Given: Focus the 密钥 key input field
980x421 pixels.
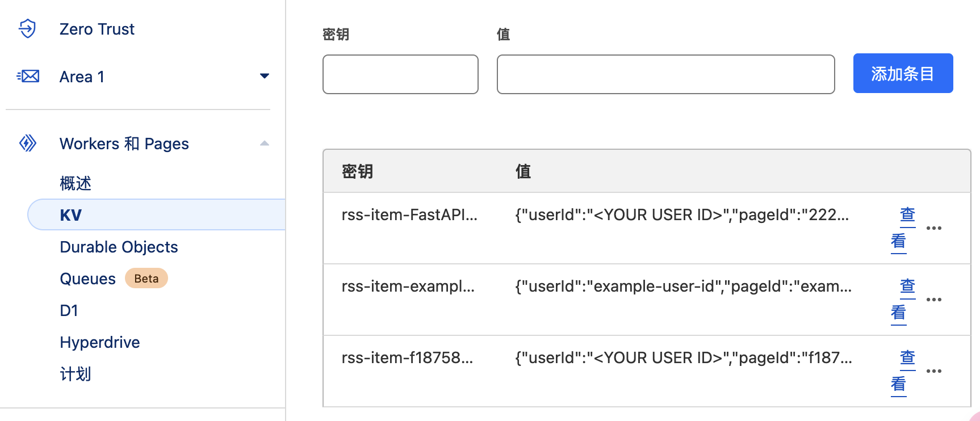Looking at the screenshot, I should point(400,74).
